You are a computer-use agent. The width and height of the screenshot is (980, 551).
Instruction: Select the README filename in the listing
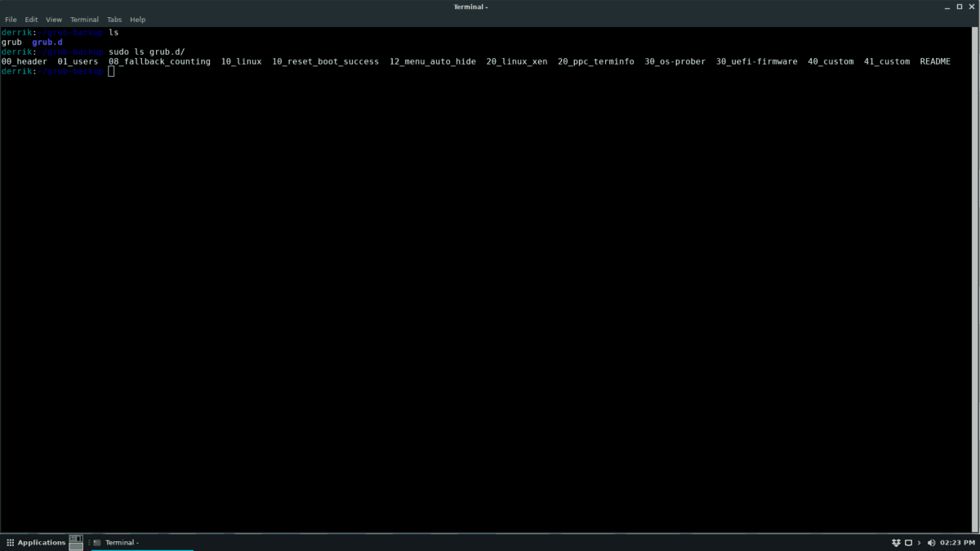[x=934, y=60]
